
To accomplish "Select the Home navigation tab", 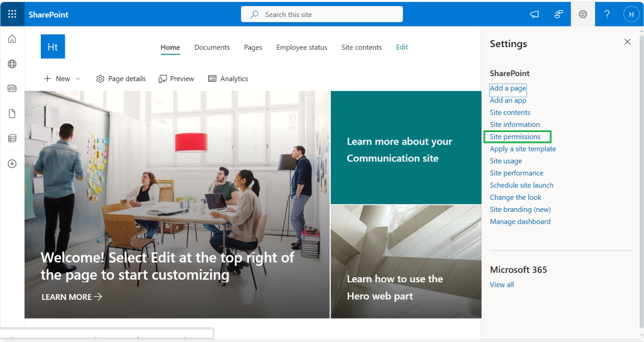I will click(170, 47).
